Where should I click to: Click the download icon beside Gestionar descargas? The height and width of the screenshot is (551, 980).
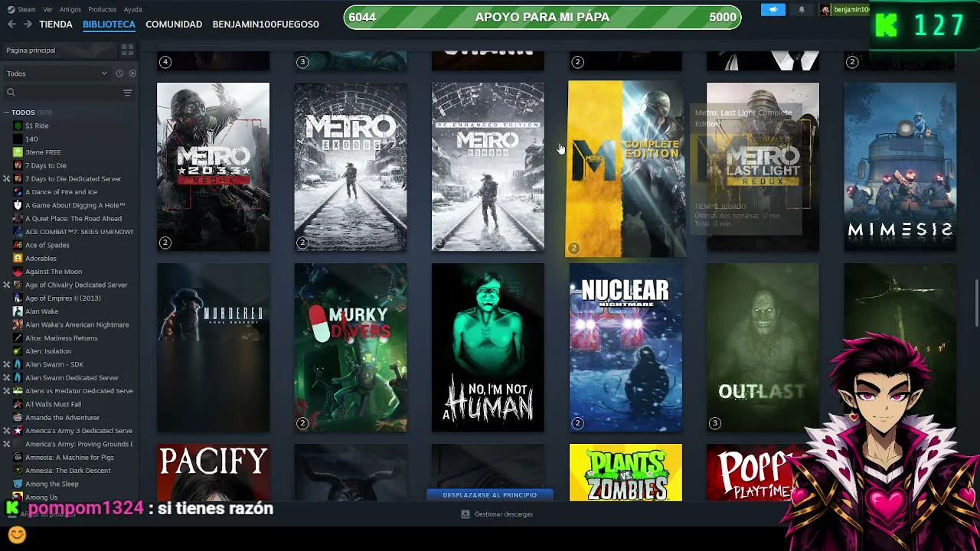tap(465, 514)
